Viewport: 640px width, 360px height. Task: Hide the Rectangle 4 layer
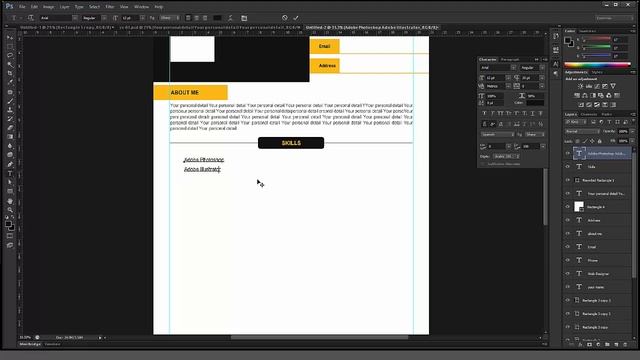pos(567,207)
